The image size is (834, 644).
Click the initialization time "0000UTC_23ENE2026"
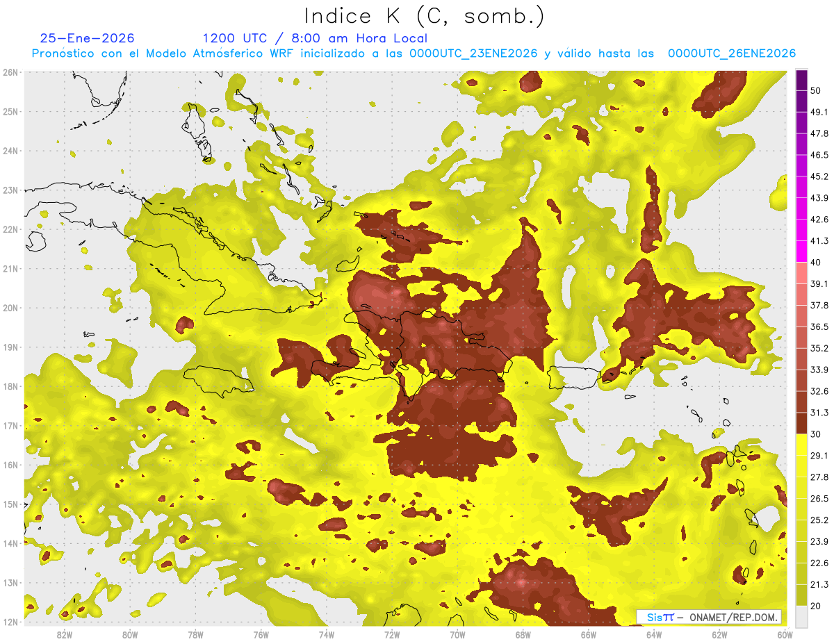[x=475, y=53]
